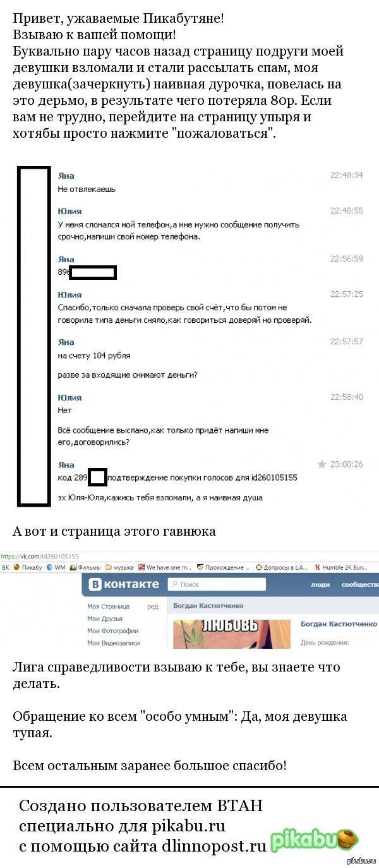Click the ред. link next to Моя Страница
The width and height of the screenshot is (379, 868).
pos(153,606)
